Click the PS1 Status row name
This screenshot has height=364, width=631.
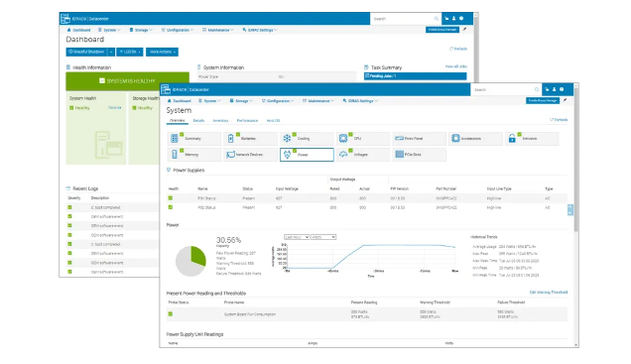206,198
